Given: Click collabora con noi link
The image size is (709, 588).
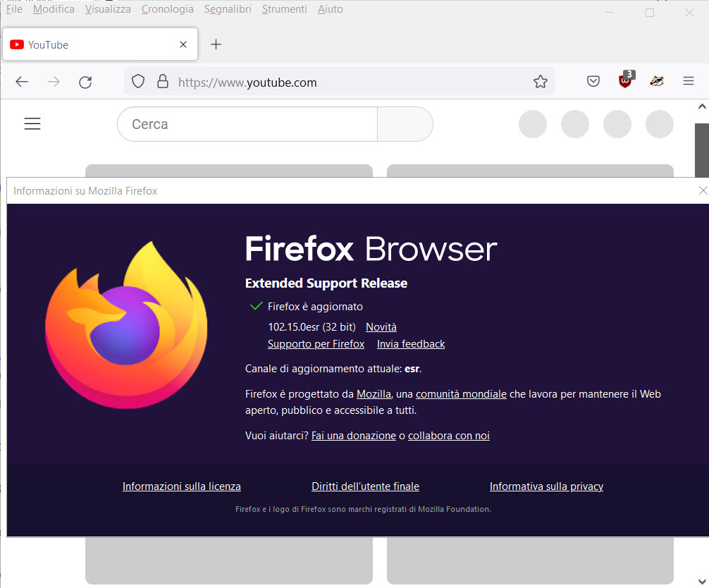Looking at the screenshot, I should pos(449,436).
